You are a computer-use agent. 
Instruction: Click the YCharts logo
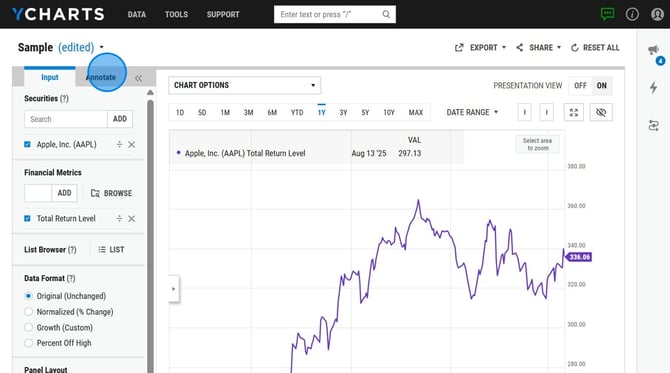pyautogui.click(x=58, y=14)
